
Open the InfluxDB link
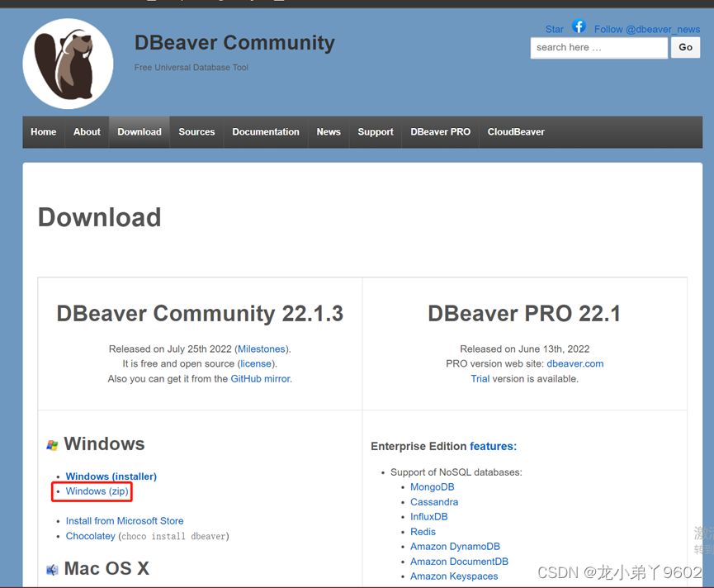click(429, 517)
